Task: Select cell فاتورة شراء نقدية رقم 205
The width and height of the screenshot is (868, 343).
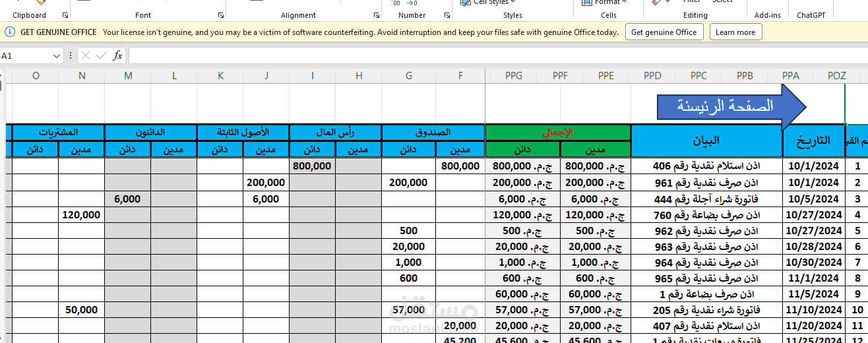Action: coord(706,310)
